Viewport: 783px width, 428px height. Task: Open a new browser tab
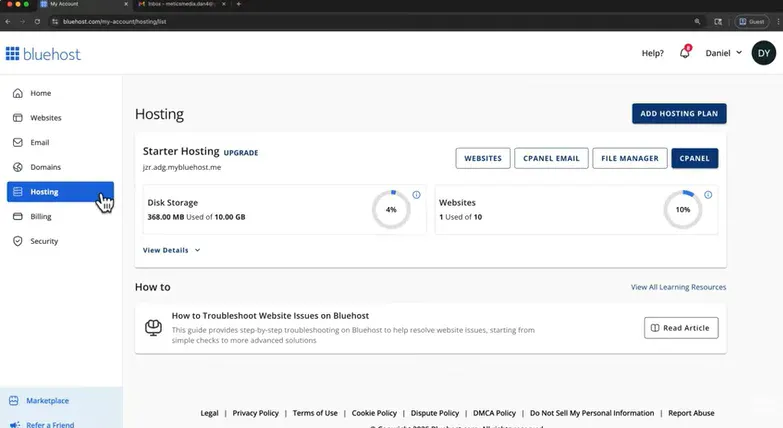(239, 4)
